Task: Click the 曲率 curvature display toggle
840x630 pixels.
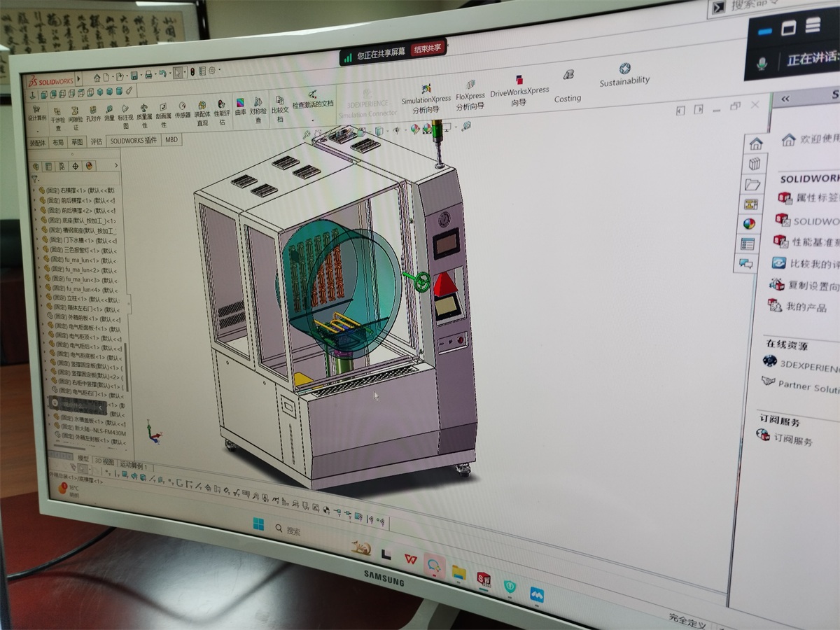Action: (240, 106)
